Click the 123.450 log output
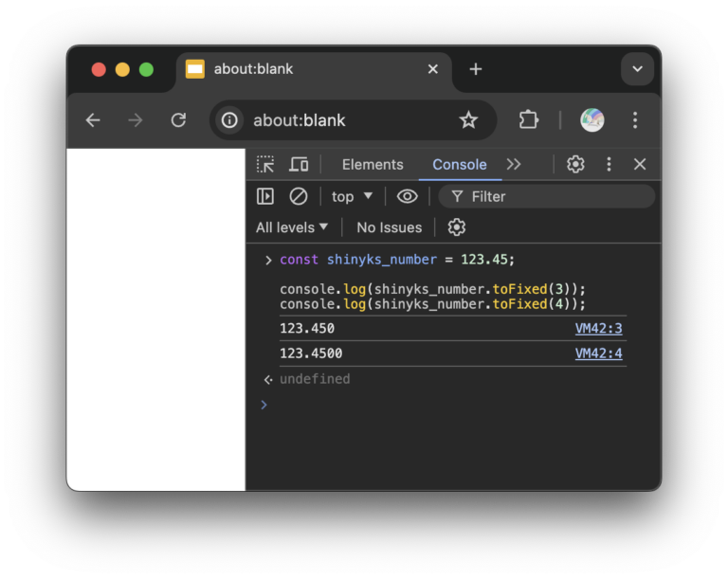 click(x=307, y=328)
